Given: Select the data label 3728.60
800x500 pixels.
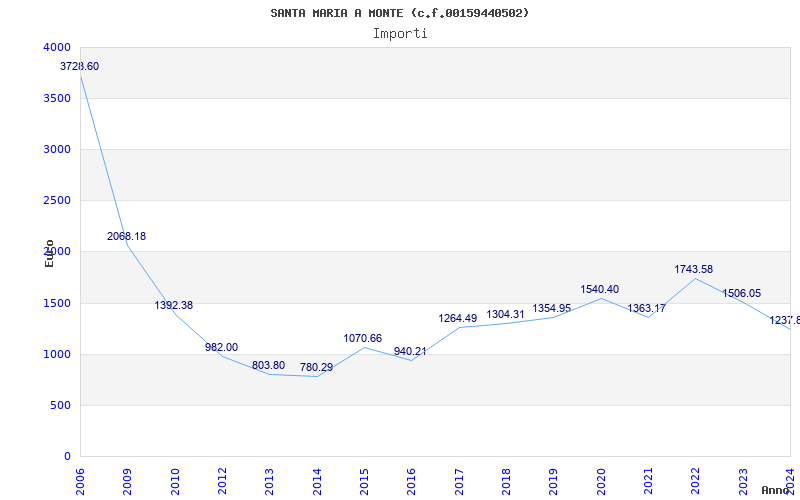Looking at the screenshot, I should click(x=80, y=66).
